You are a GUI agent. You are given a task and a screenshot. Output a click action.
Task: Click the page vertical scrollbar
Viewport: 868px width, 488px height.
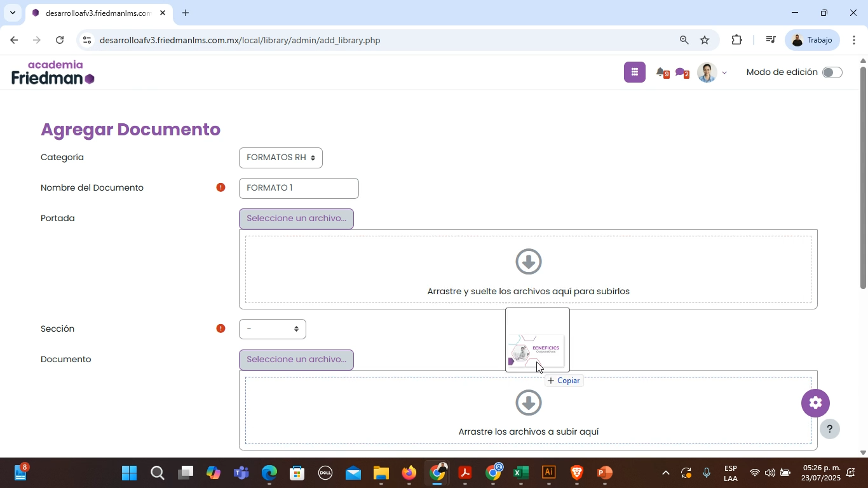(863, 178)
